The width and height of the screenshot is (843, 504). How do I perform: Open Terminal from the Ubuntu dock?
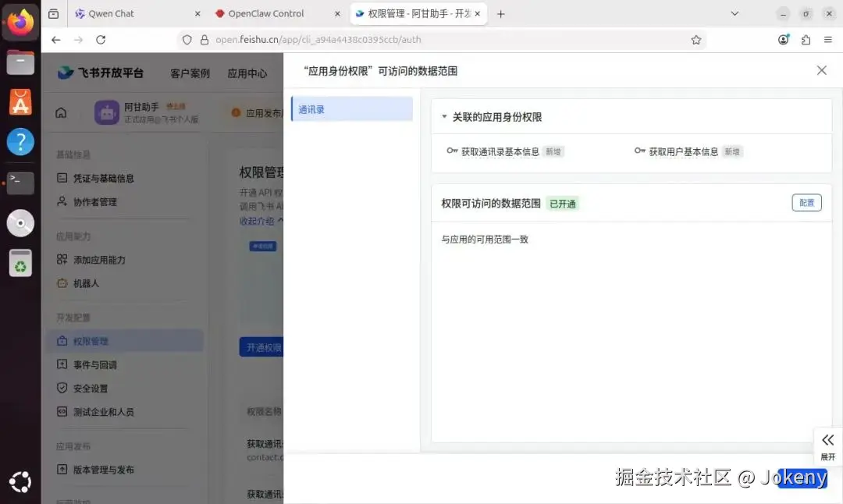tap(20, 183)
